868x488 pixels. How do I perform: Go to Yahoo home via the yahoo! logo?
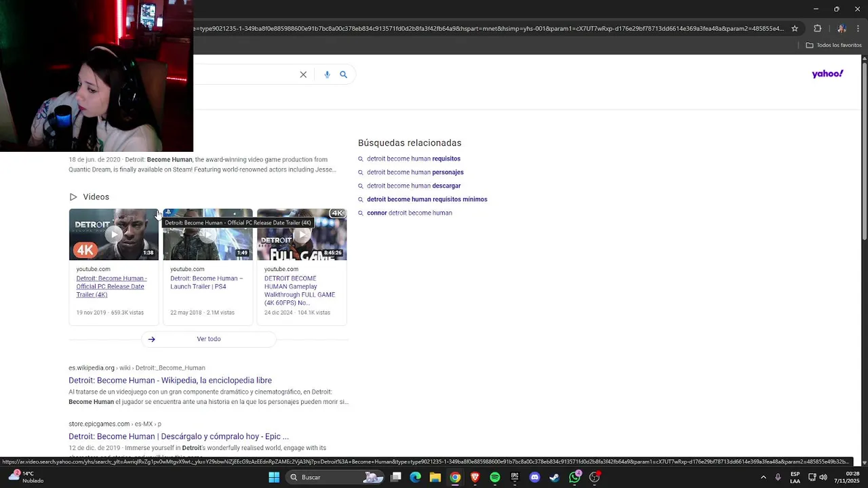(x=827, y=74)
